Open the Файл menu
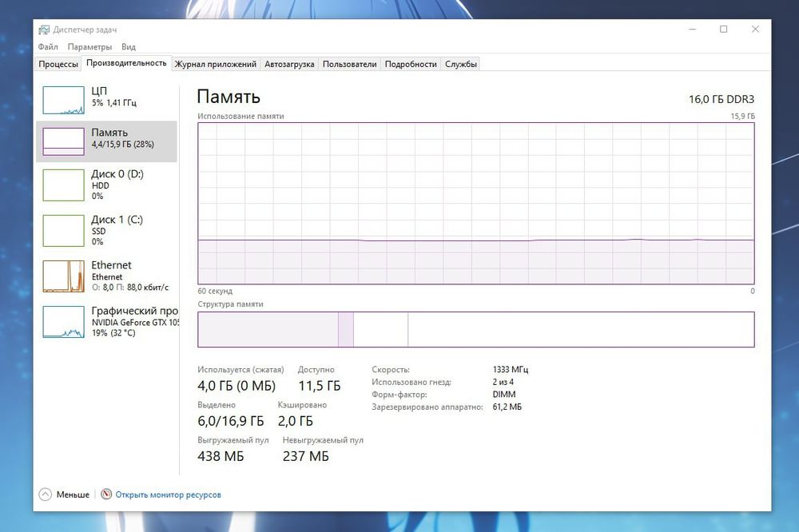Viewport: 799px width, 532px height. click(x=48, y=47)
